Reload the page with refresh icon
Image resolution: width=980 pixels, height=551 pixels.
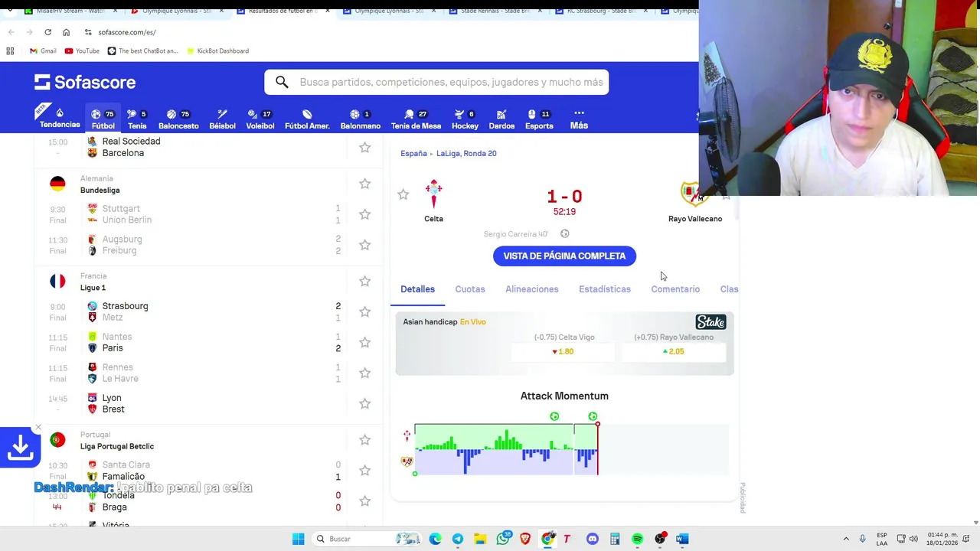point(47,32)
